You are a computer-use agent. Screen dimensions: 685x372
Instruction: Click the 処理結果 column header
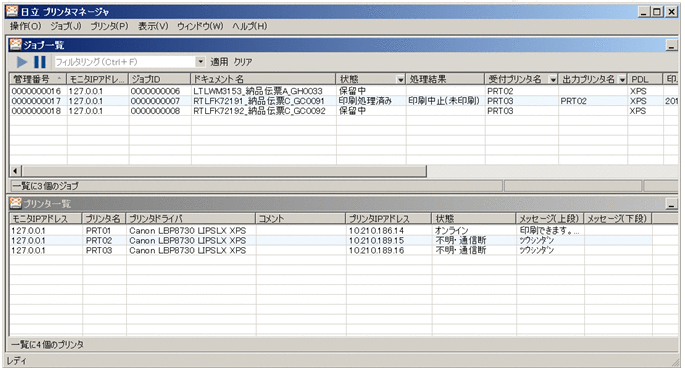[445, 79]
